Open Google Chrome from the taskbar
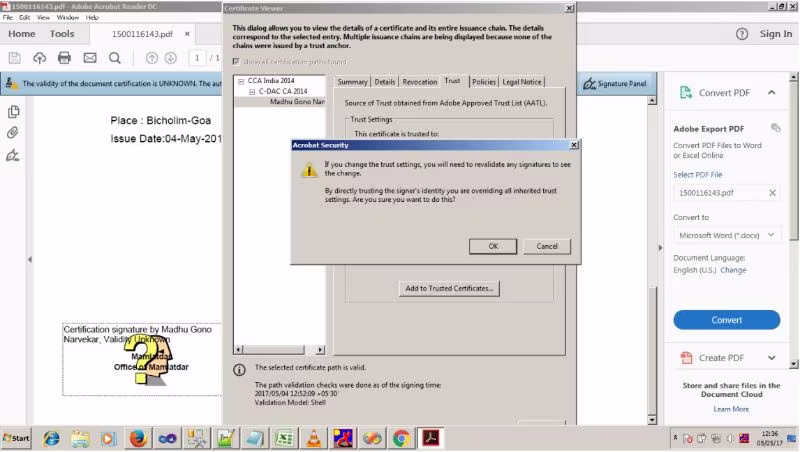This screenshot has height=452, width=800. 402,438
